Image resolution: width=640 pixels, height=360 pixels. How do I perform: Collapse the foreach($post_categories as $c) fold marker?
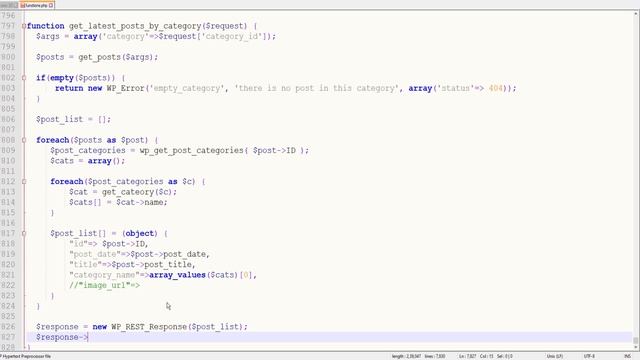pyautogui.click(x=24, y=182)
